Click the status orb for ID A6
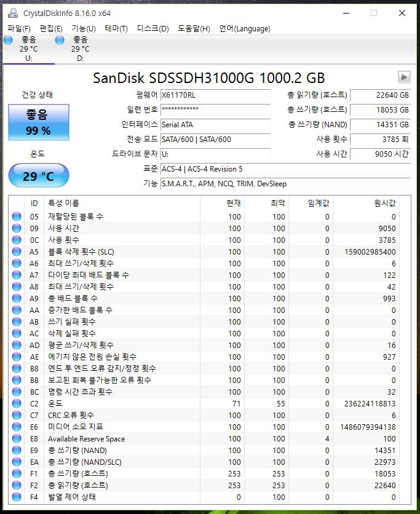This screenshot has height=514, width=420. (17, 263)
